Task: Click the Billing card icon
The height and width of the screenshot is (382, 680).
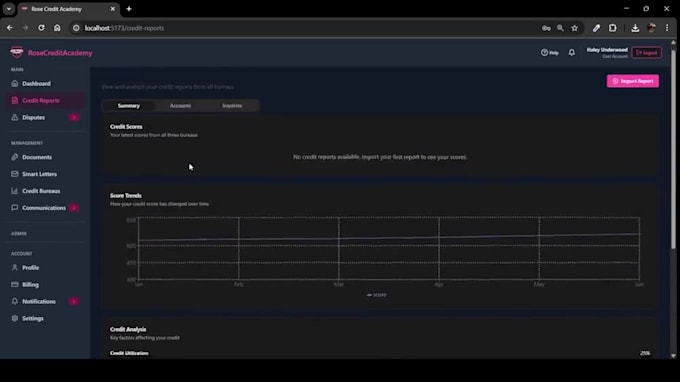Action: coord(15,284)
